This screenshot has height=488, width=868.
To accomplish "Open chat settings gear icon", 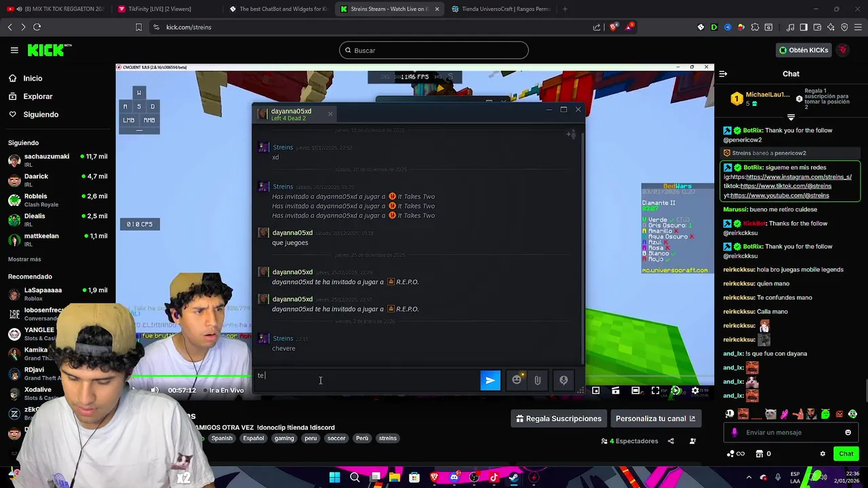I will click(x=823, y=453).
